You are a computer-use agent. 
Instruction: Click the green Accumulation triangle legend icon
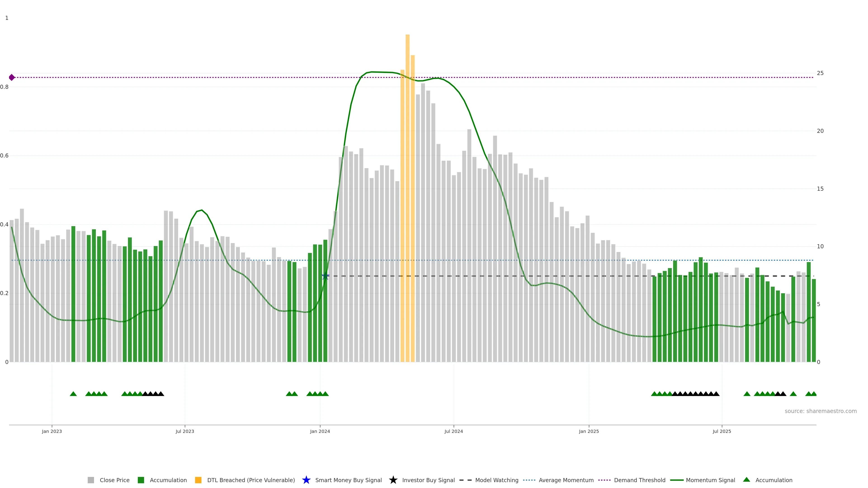tap(746, 480)
